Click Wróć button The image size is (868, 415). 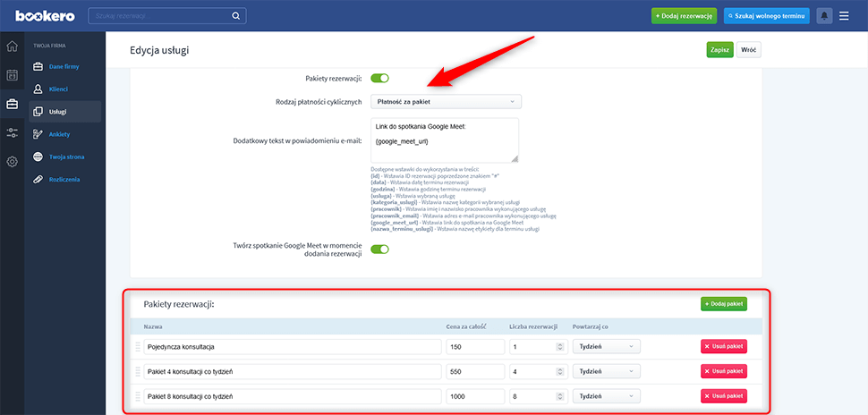749,50
